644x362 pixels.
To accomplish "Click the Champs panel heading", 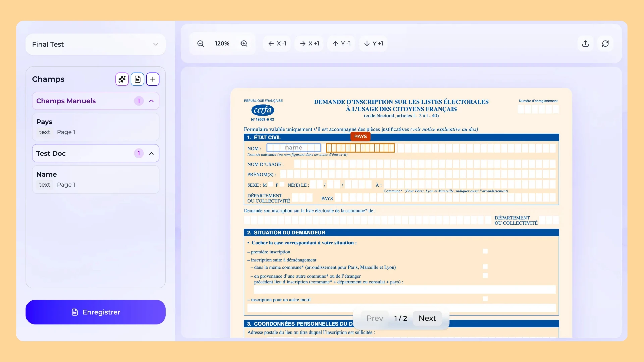I will [x=48, y=79].
